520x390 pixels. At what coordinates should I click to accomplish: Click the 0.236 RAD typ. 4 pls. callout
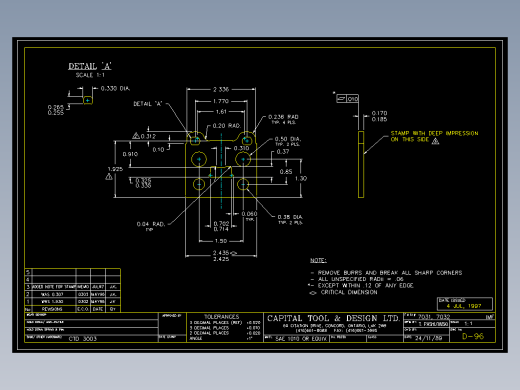(283, 119)
